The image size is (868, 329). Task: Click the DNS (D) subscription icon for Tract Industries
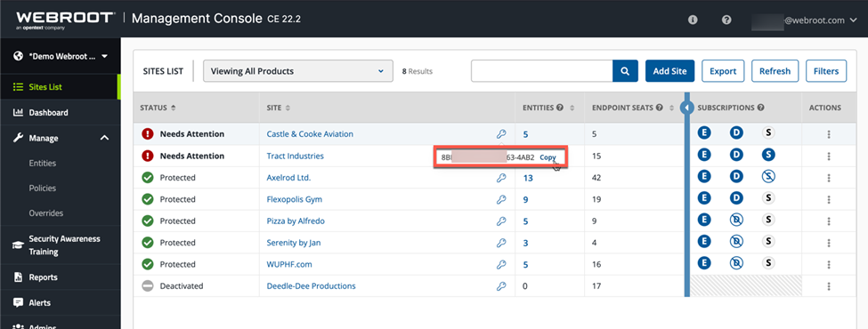pyautogui.click(x=736, y=155)
